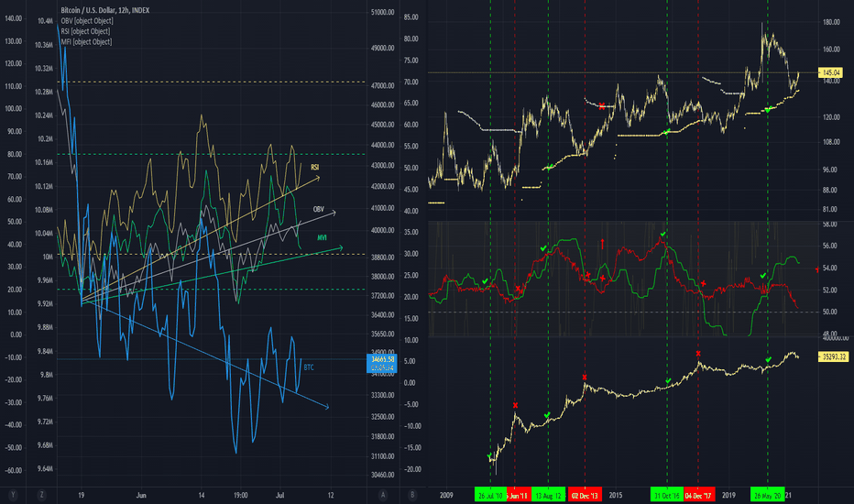Click the Z scale button

click(x=41, y=495)
